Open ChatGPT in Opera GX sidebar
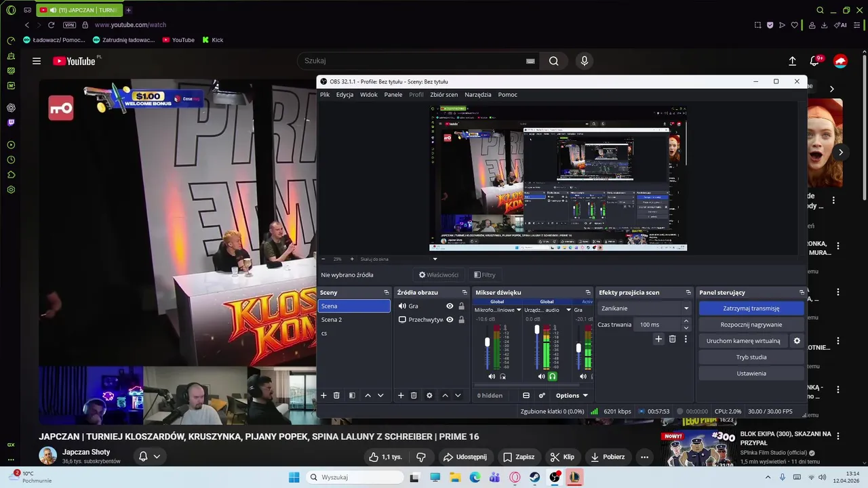 point(11,108)
